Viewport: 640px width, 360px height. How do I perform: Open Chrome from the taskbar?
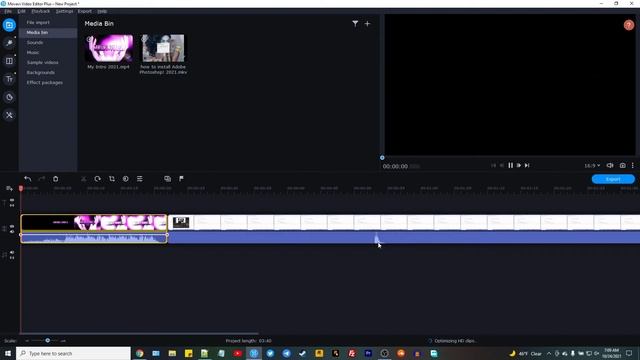click(x=140, y=353)
